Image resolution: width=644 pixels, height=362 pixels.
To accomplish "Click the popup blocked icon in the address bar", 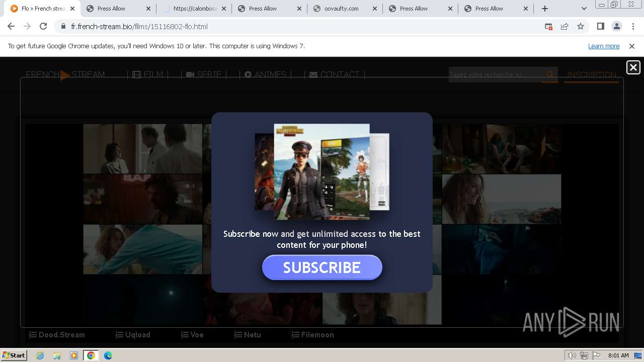I will pos(548,26).
